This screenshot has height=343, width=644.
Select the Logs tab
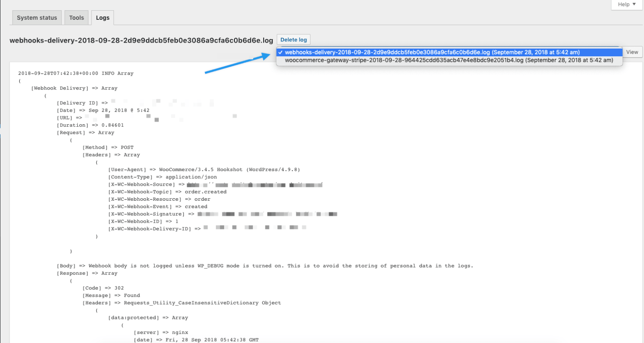(102, 18)
